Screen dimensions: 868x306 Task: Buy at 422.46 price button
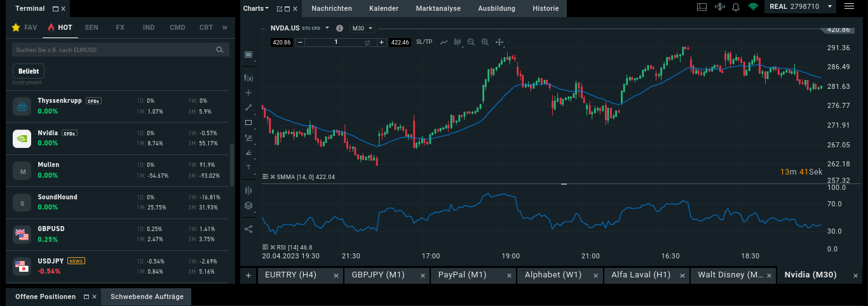400,43
